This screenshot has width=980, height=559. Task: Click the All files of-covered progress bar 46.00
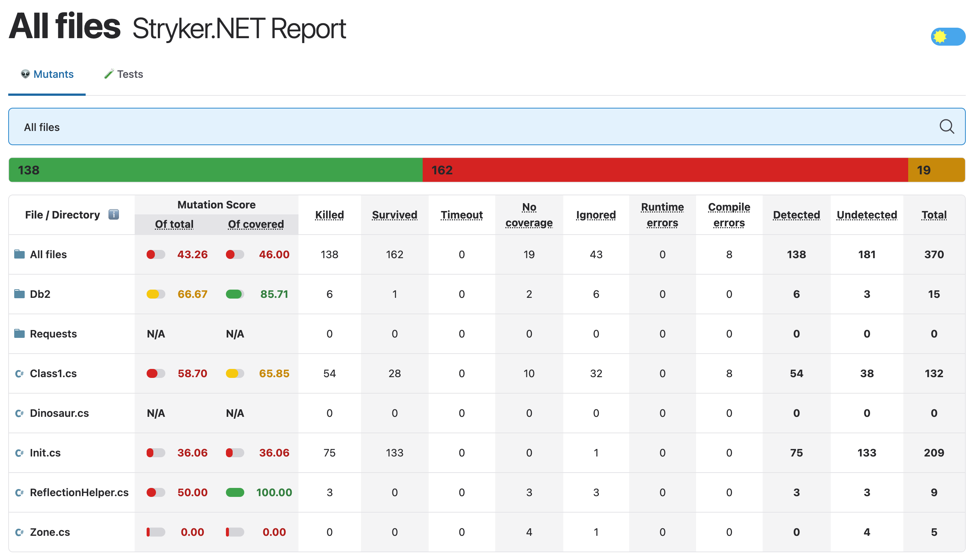pyautogui.click(x=235, y=254)
